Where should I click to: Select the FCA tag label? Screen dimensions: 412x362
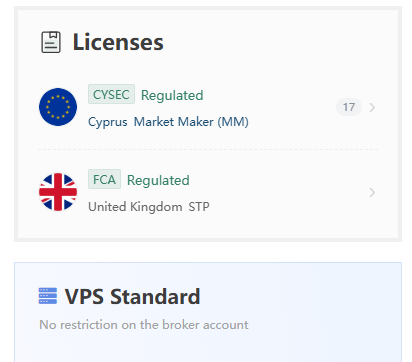[104, 179]
